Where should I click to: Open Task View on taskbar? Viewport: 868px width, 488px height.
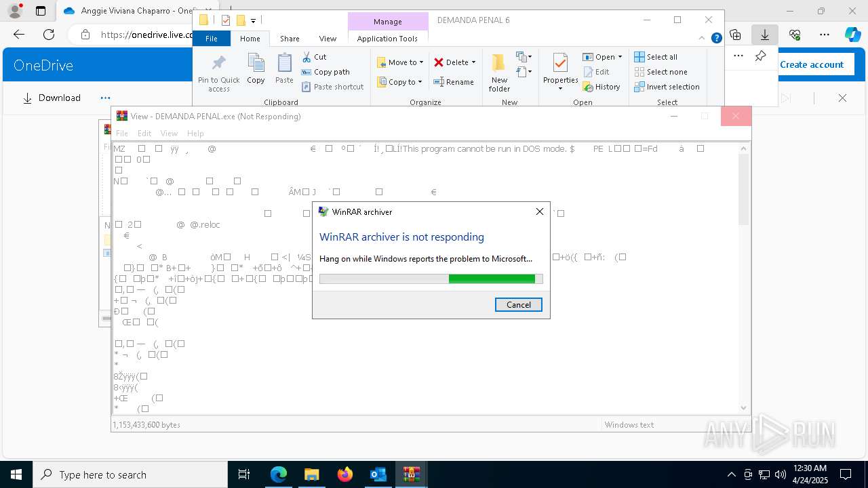(x=244, y=474)
